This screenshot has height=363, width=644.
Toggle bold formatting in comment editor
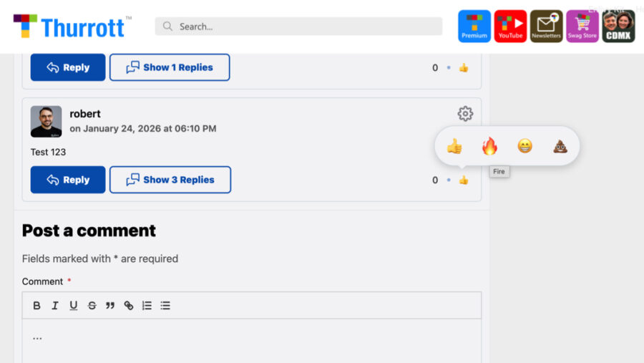[36, 306]
